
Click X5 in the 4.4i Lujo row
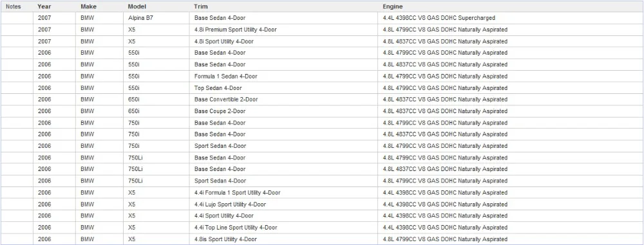(x=132, y=204)
